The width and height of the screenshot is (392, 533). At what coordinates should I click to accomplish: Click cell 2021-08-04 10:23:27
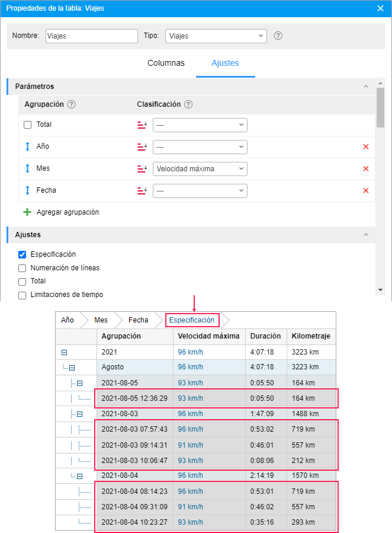pos(134,522)
